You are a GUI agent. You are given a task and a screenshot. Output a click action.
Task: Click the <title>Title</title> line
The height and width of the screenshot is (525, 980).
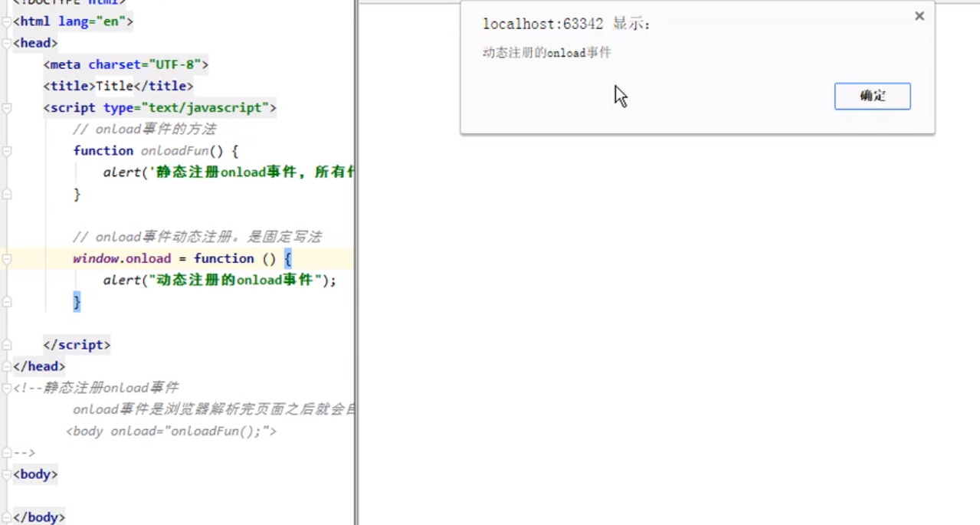pyautogui.click(x=118, y=86)
